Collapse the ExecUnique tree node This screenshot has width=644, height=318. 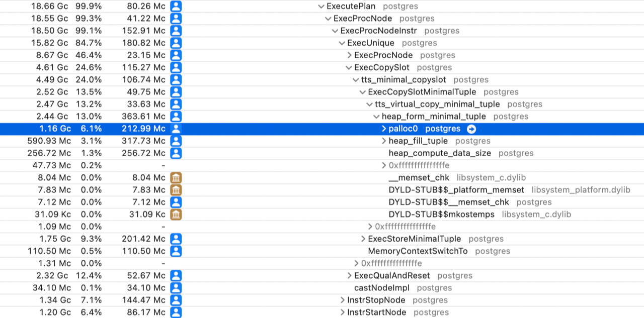click(342, 43)
